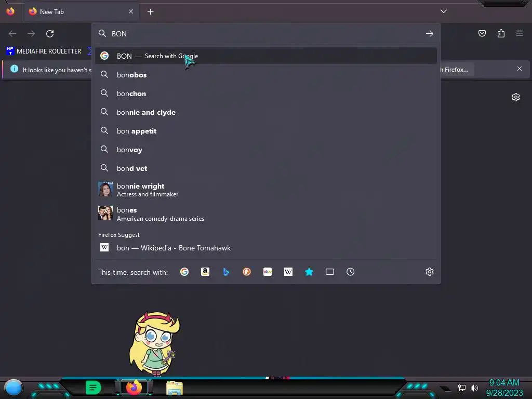532x399 pixels.
Task: Click Firefox icon on taskbar
Action: tap(134, 388)
